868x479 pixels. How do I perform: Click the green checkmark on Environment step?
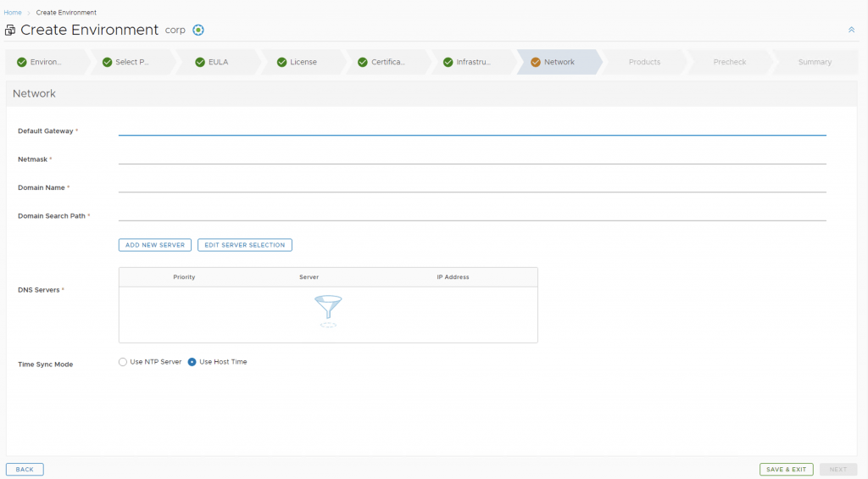coord(22,62)
